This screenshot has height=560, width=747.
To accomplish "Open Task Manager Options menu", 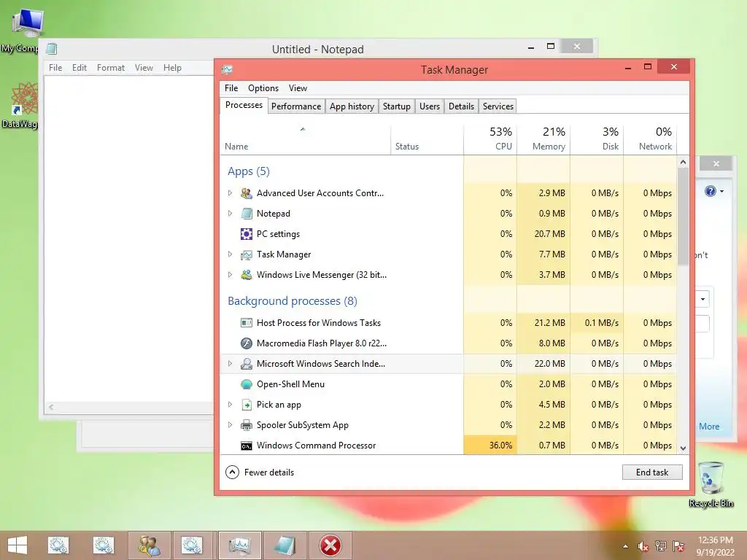I will pyautogui.click(x=263, y=88).
